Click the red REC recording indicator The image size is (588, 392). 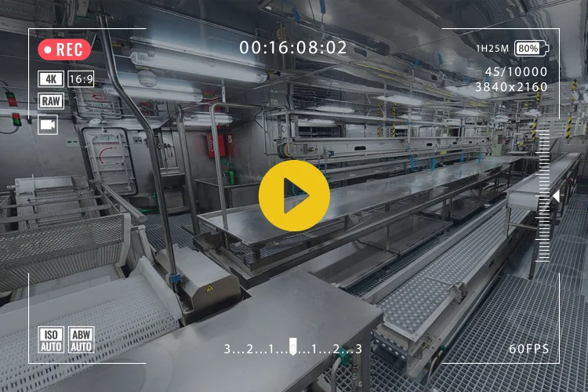pos(64,50)
